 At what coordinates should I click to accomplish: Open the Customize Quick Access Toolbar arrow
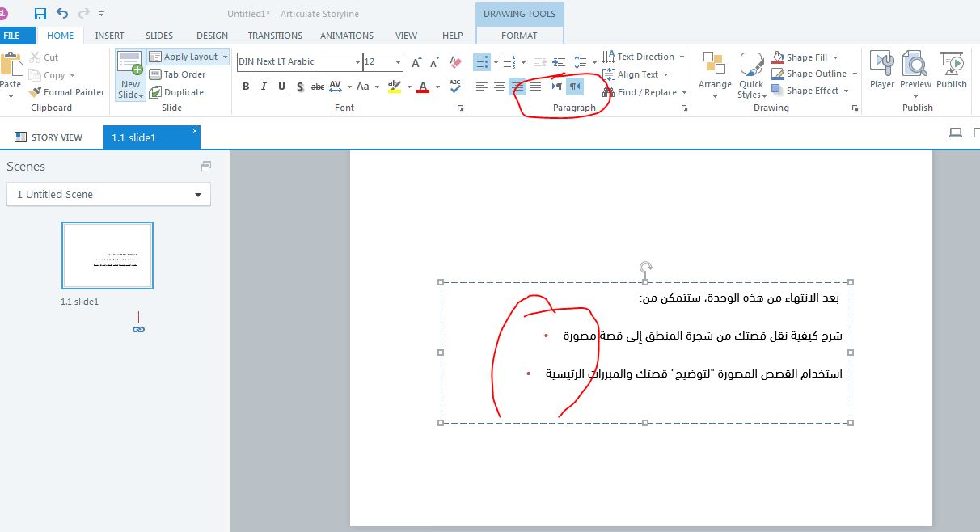pyautogui.click(x=101, y=14)
